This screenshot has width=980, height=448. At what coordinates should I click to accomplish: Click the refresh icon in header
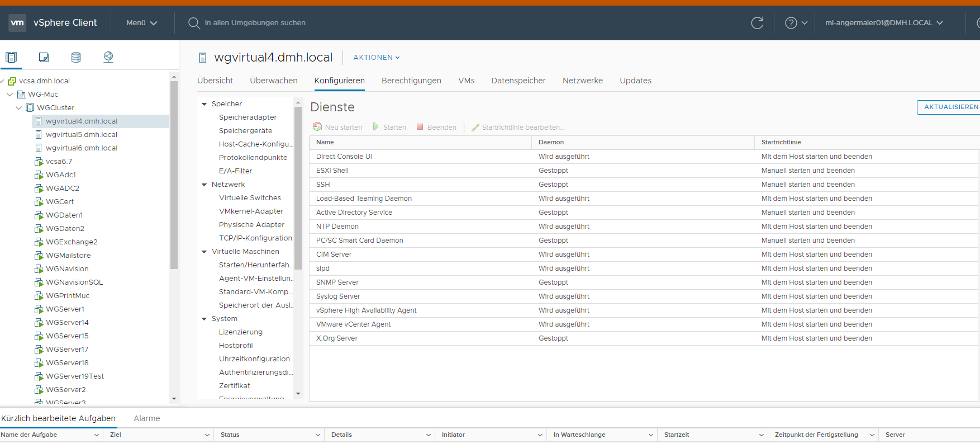pyautogui.click(x=757, y=23)
